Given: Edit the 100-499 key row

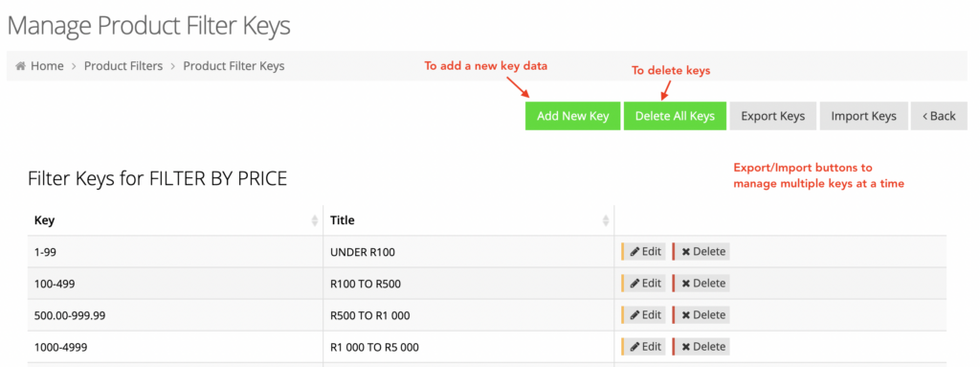Looking at the screenshot, I should pyautogui.click(x=644, y=283).
